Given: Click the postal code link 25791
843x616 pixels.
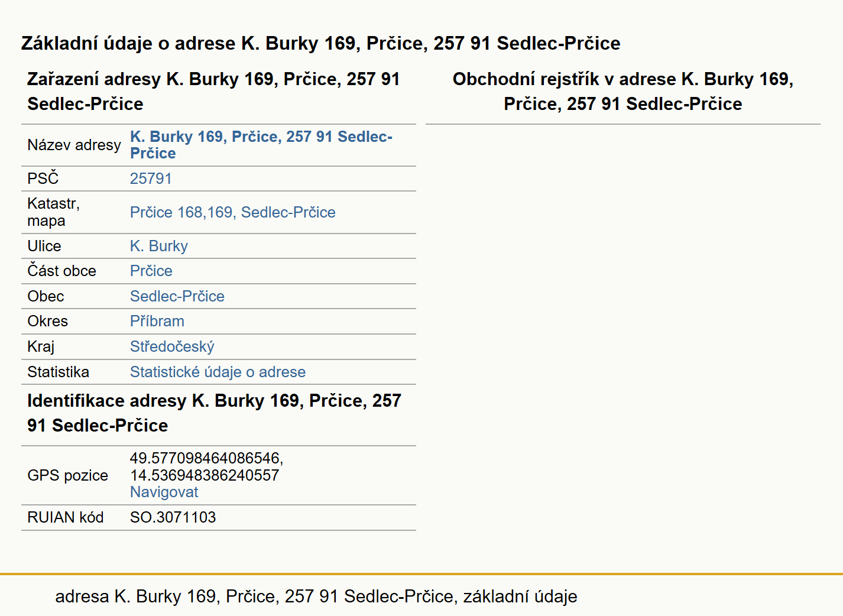Looking at the screenshot, I should pyautogui.click(x=151, y=179).
